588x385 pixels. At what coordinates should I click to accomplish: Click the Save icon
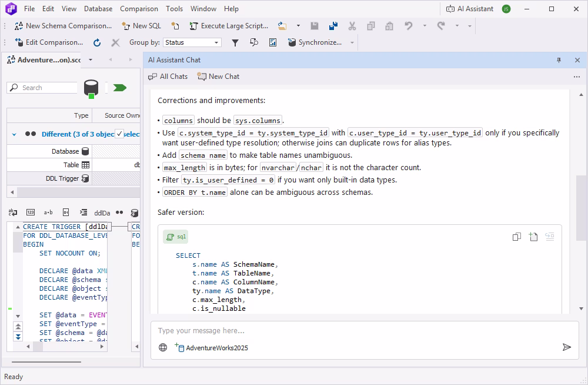point(314,26)
